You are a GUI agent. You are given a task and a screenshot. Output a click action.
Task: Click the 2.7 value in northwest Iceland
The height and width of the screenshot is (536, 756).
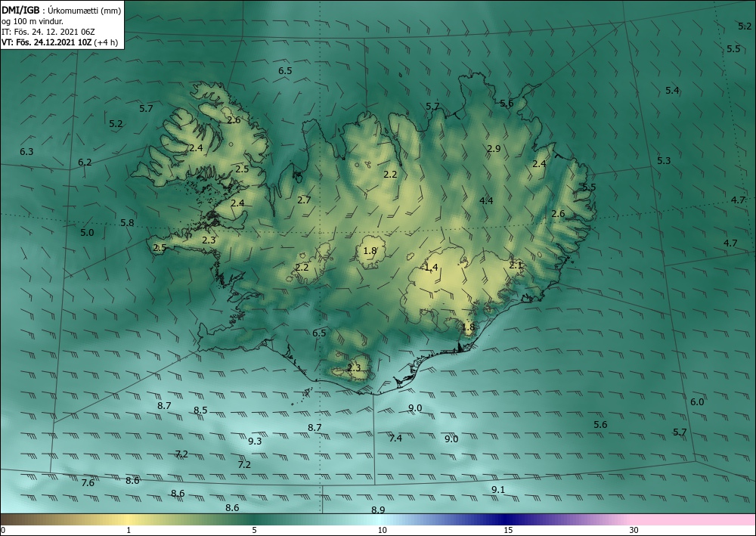304,200
